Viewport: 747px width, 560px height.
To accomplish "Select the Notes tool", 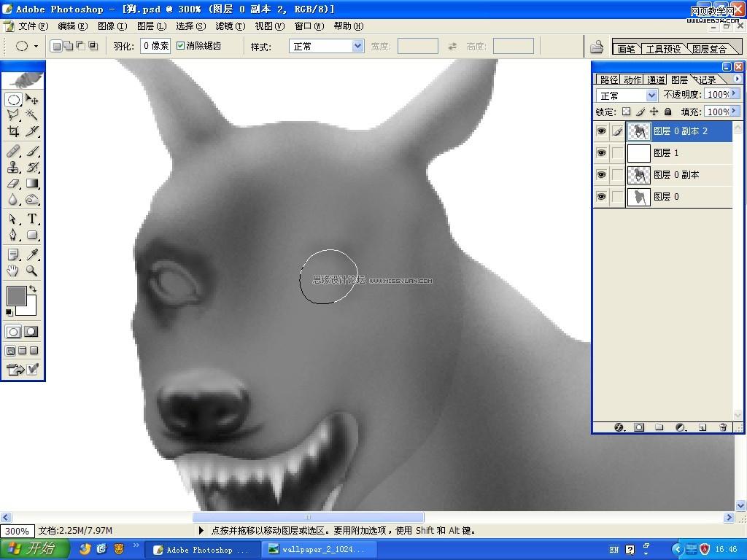I will coord(13,254).
